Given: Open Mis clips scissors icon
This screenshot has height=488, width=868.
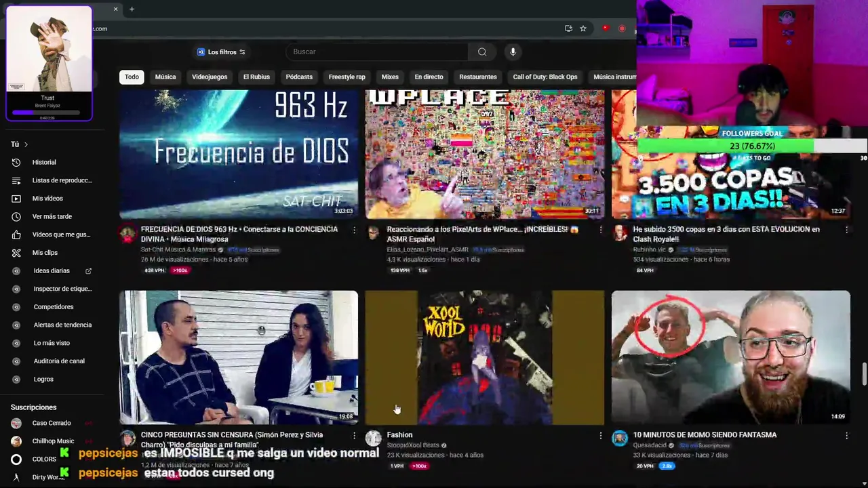Looking at the screenshot, I should 16,252.
